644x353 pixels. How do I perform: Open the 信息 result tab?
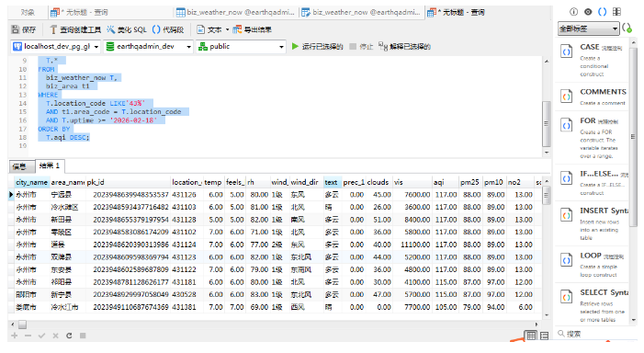[x=22, y=166]
